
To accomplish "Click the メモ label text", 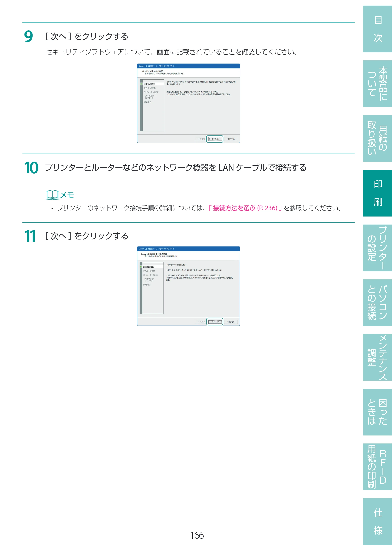I will coord(67,195).
